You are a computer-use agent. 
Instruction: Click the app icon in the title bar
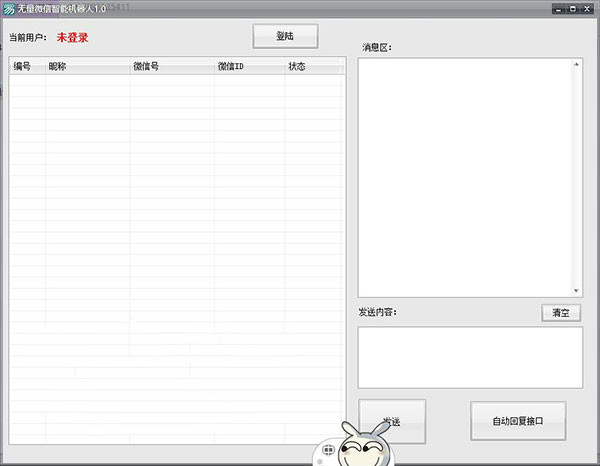9,9
